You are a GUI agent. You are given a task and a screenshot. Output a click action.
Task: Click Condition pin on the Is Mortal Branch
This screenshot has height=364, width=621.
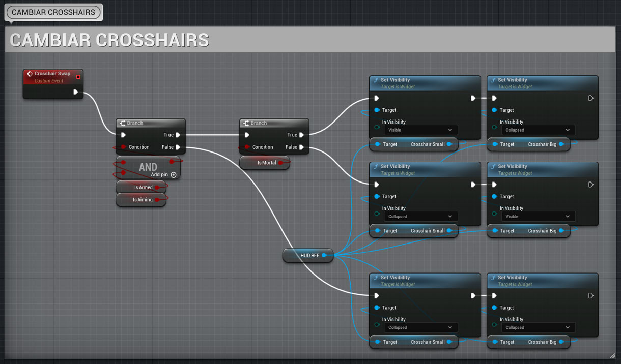pos(247,147)
